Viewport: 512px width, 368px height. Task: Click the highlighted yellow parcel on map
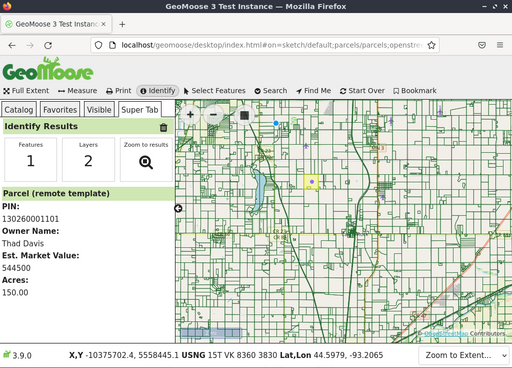(311, 182)
